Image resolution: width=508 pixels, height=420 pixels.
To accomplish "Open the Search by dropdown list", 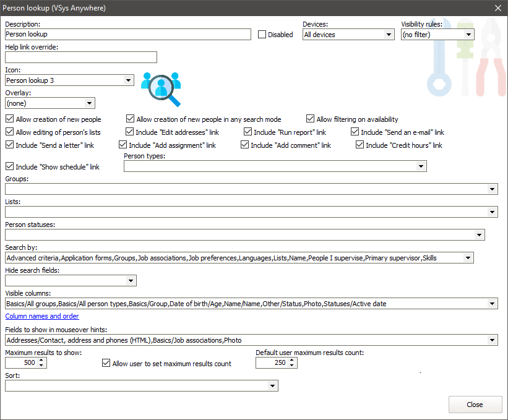I will (468, 258).
